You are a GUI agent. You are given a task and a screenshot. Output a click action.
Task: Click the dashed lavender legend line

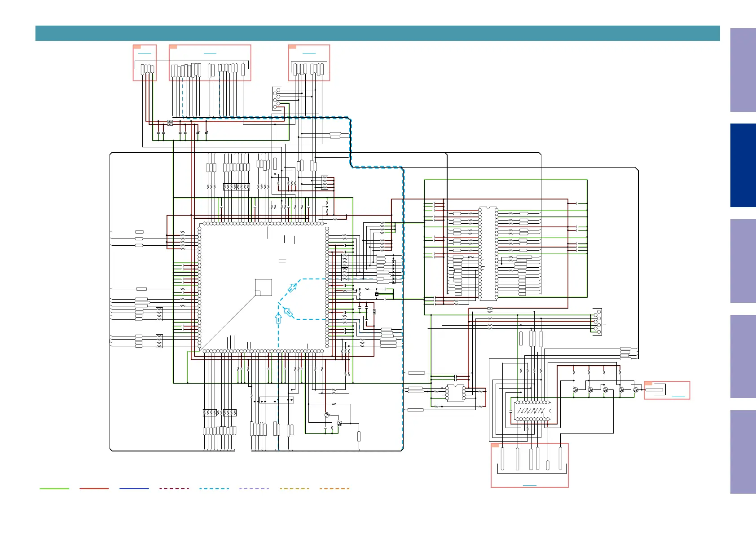pyautogui.click(x=254, y=488)
